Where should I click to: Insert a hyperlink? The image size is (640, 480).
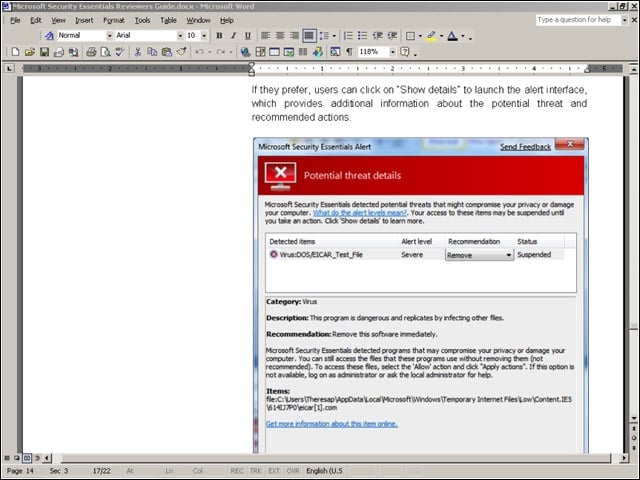tap(245, 52)
